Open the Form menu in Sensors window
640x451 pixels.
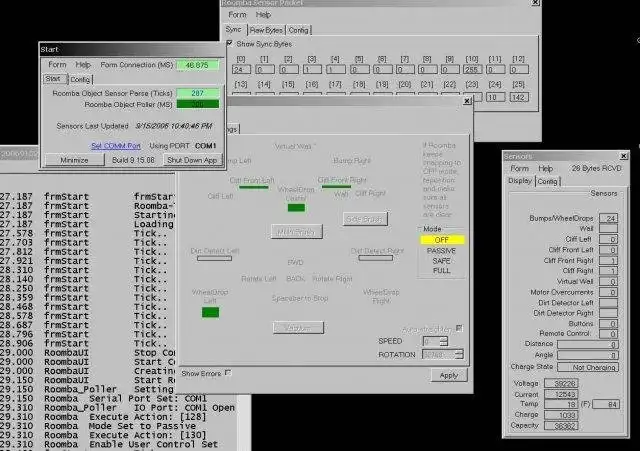[x=520, y=168]
